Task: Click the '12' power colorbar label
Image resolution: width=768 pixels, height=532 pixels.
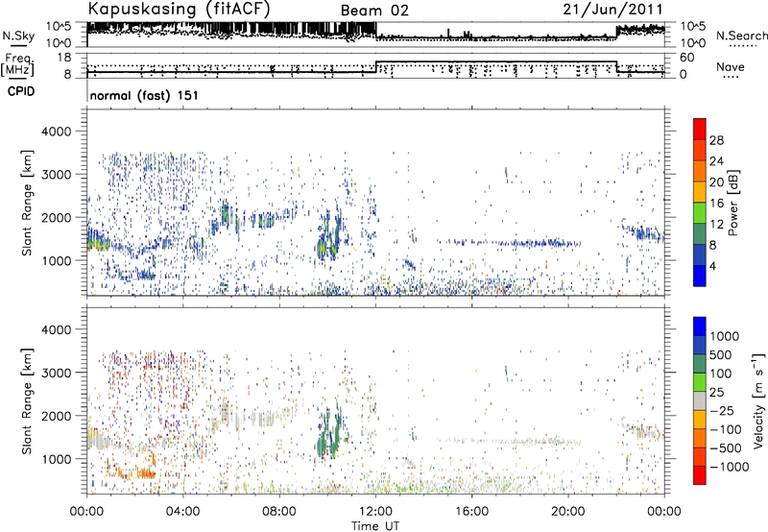Action: 716,225
